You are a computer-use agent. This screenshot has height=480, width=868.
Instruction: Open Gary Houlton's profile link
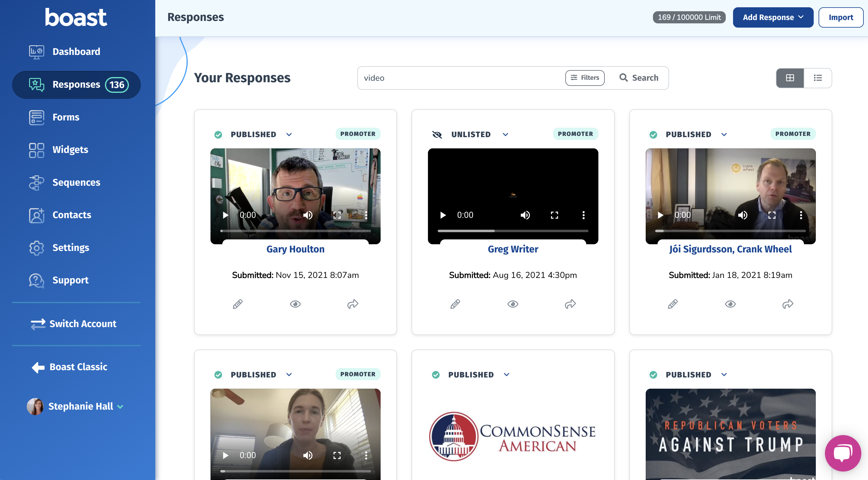click(x=295, y=249)
